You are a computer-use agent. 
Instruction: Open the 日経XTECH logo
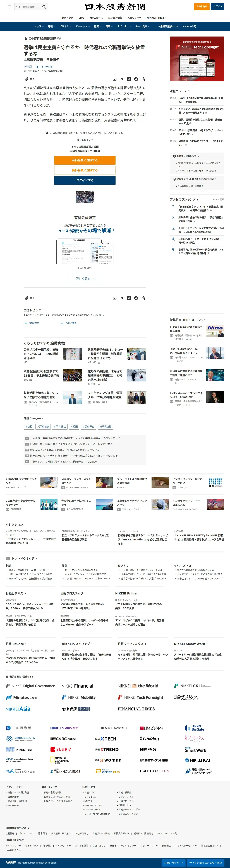pyautogui.click(x=106, y=739)
